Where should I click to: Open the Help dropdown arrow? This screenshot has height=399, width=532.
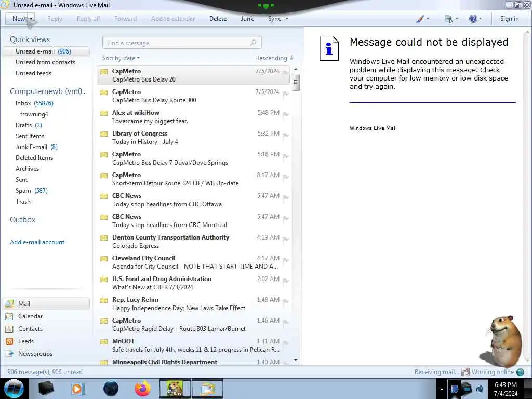(480, 19)
